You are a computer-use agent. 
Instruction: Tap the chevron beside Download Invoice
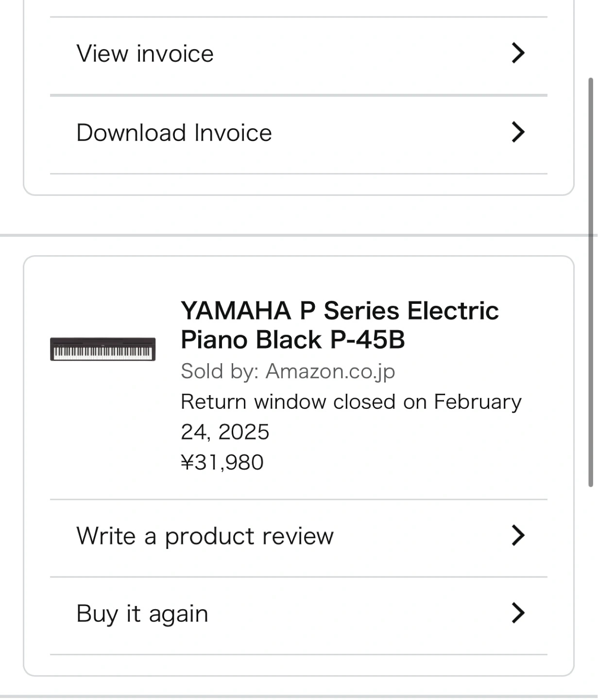point(518,132)
